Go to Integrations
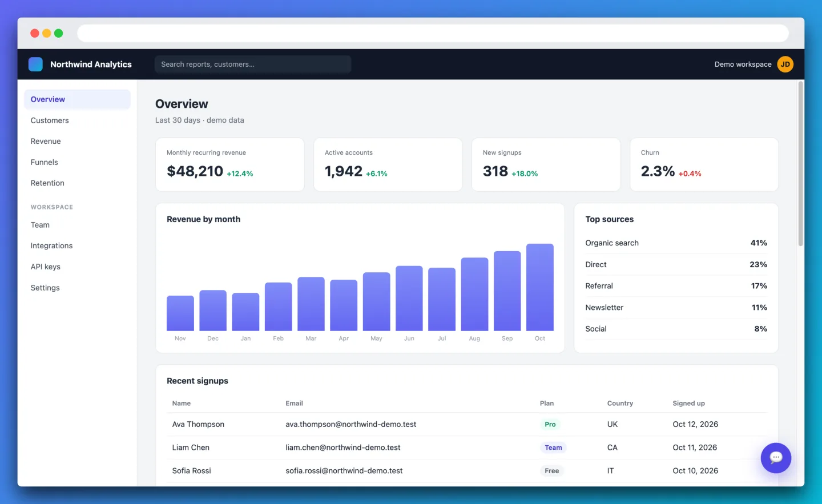The width and height of the screenshot is (822, 504). pyautogui.click(x=77, y=246)
